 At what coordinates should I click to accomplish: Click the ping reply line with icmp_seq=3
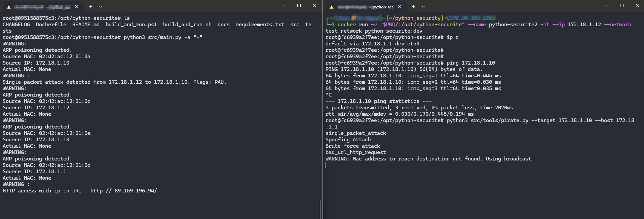(413, 88)
